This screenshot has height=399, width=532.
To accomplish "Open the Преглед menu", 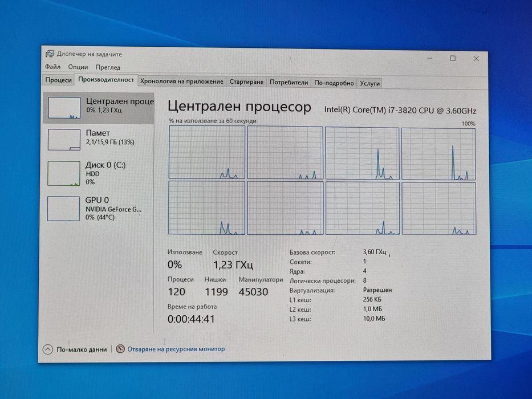I will click(x=108, y=67).
